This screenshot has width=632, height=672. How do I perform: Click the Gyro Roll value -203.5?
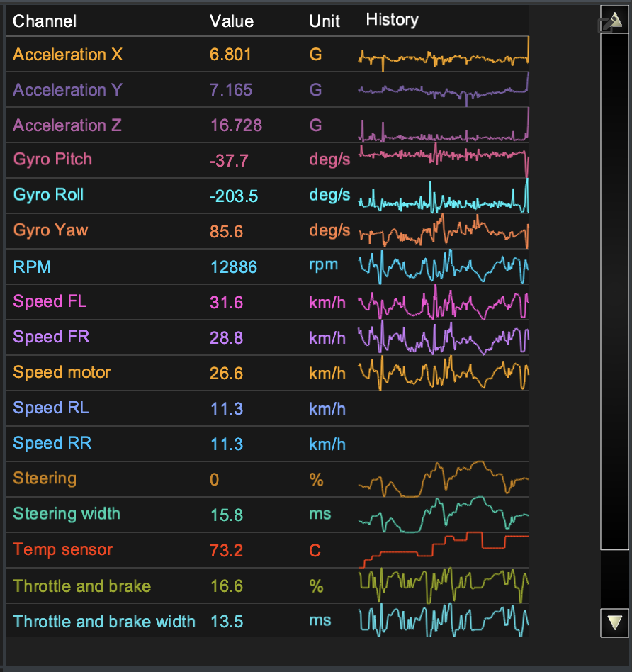click(233, 196)
